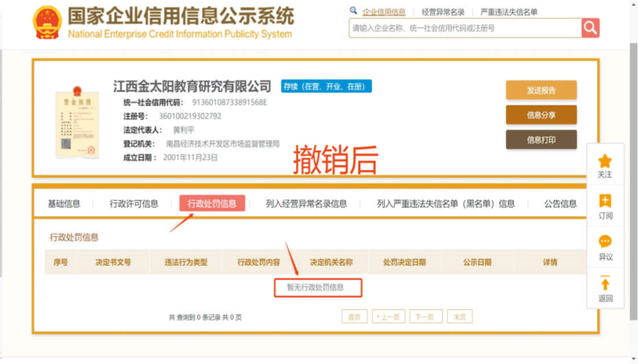
Task: Open the 基础信息 tab
Action: 64,204
